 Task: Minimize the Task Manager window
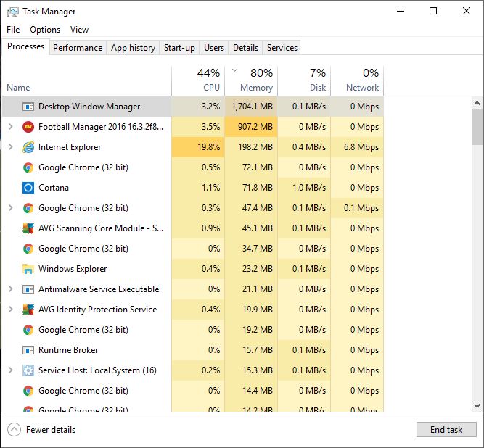[401, 12]
